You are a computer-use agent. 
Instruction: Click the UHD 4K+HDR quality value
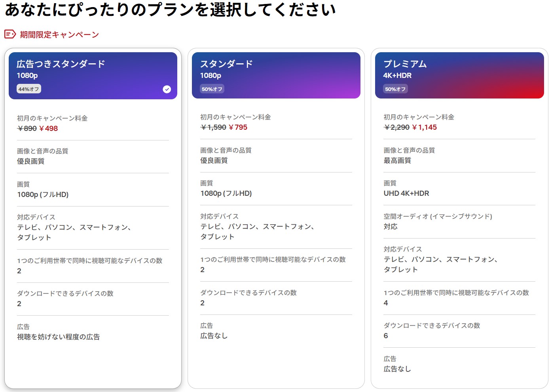tap(406, 193)
